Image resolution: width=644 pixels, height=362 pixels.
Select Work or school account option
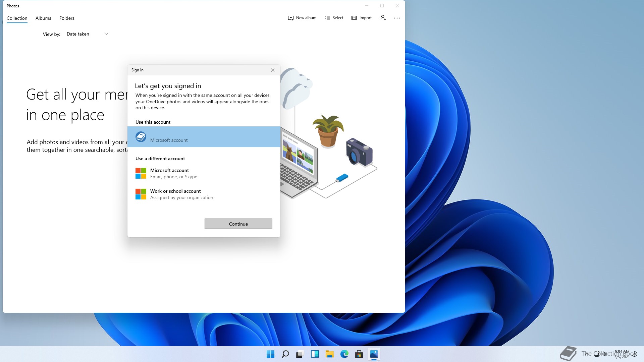point(204,194)
